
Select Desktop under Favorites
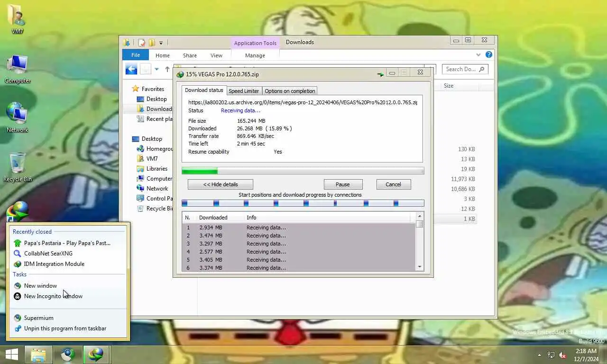click(152, 99)
